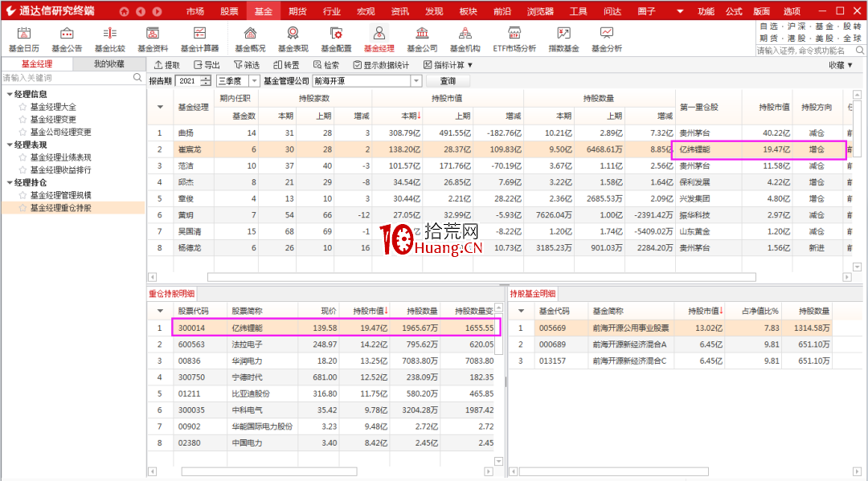Open the 基金概况 overview icon
Viewport: 868px width, 481px height.
coord(250,40)
